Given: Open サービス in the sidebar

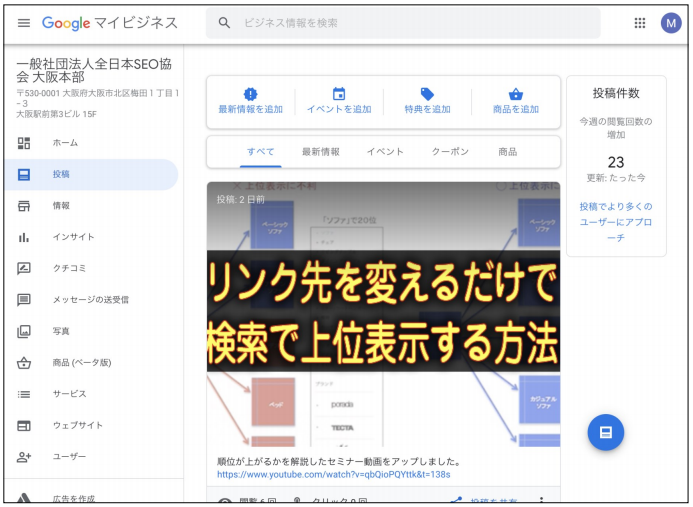Looking at the screenshot, I should (x=91, y=394).
